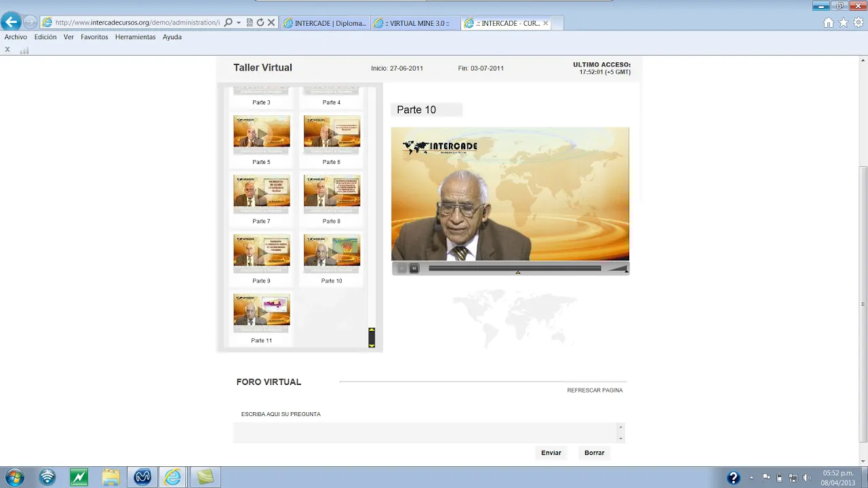Open the Herramientas menu
Screen dimensions: 868x488
[136, 37]
